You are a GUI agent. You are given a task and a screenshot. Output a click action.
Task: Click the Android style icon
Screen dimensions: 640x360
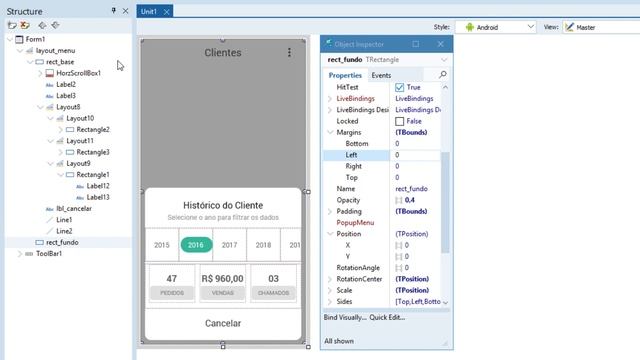pyautogui.click(x=469, y=27)
